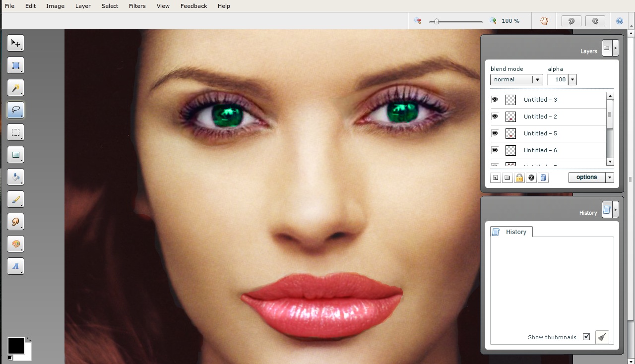
Task: Lock the layer with padlock icon
Action: (x=519, y=178)
